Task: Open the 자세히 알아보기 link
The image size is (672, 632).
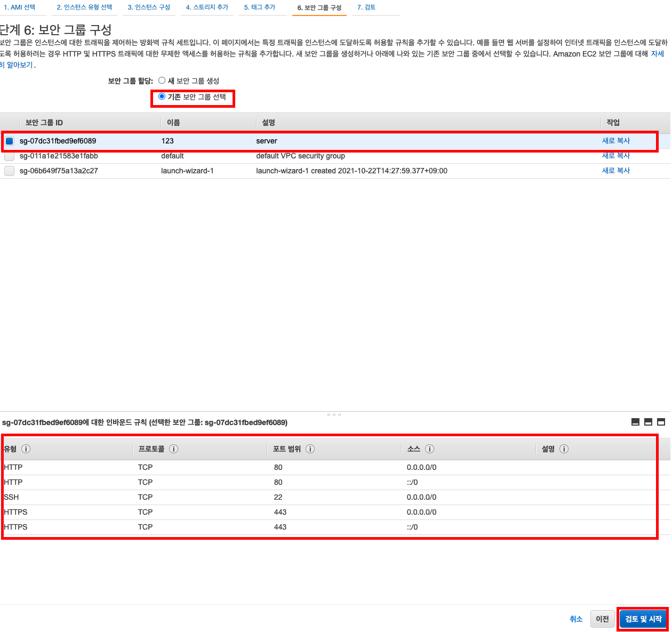Action: [657, 54]
